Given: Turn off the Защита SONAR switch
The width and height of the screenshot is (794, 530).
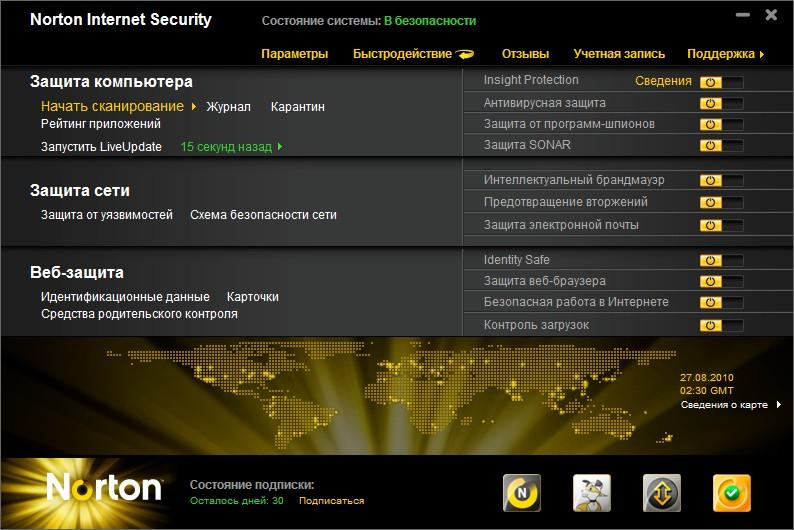Looking at the screenshot, I should click(x=721, y=146).
